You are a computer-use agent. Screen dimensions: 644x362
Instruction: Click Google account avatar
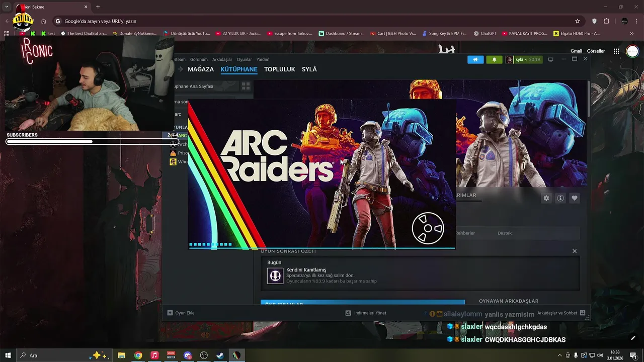click(632, 51)
